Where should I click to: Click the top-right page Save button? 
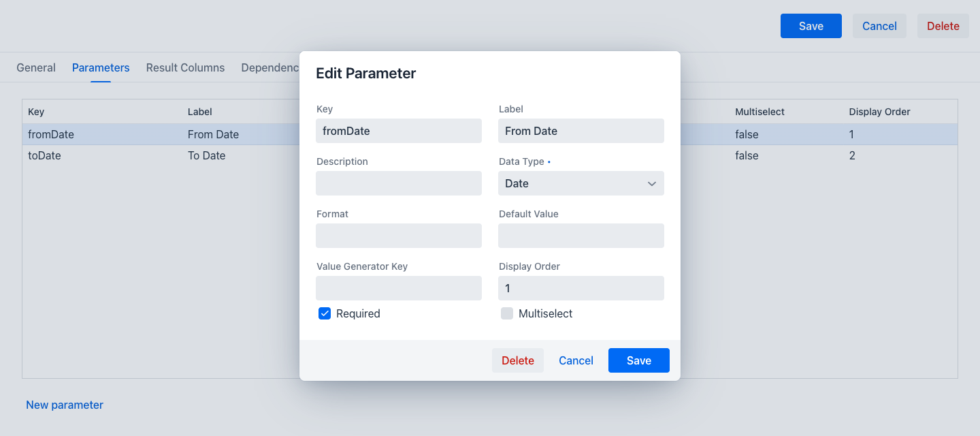[811, 26]
